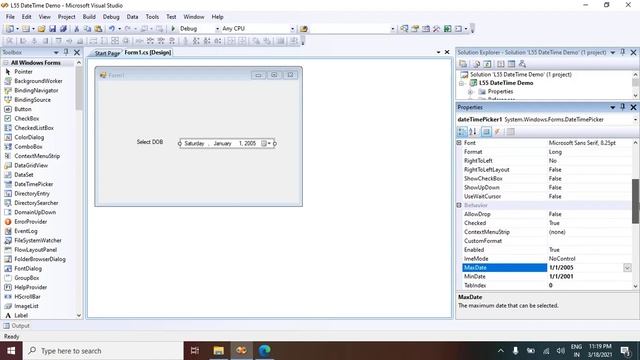Open the Output panel tab
The height and width of the screenshot is (360, 640).
click(x=17, y=326)
